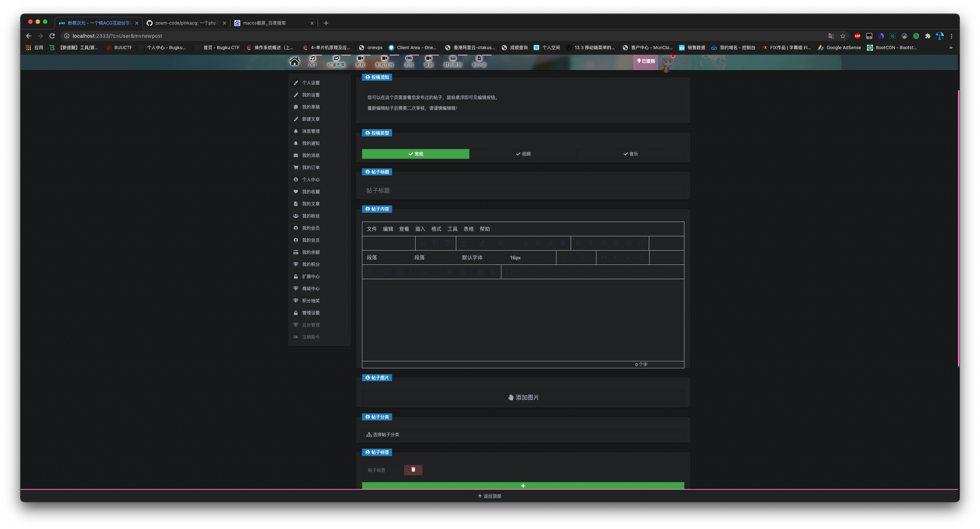The height and width of the screenshot is (529, 980).
Task: Click the text color A swatch
Action: pos(464,243)
